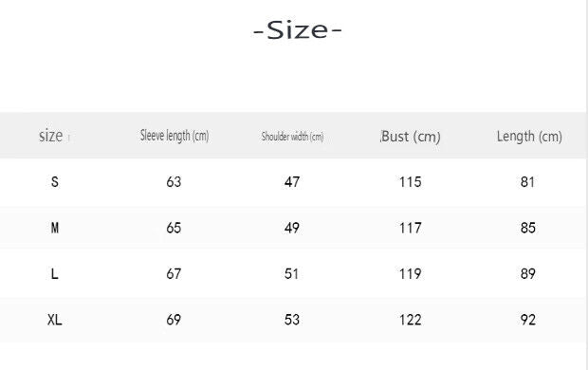Click the size column header
The image size is (588, 370).
point(50,136)
